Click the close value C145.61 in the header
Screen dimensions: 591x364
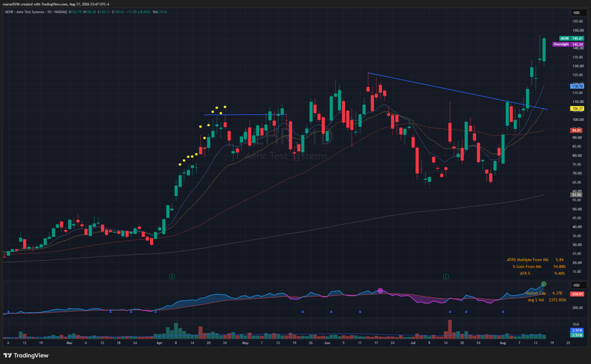click(x=118, y=12)
